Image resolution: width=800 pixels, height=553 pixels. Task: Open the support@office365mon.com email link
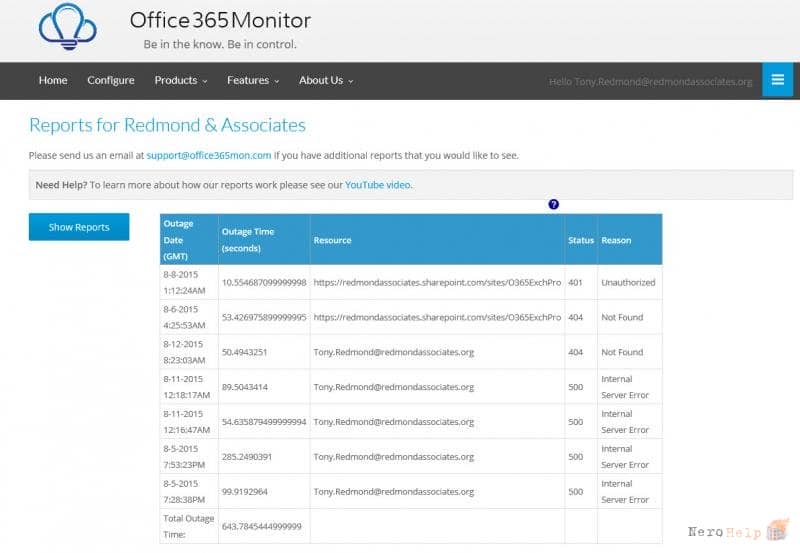209,155
